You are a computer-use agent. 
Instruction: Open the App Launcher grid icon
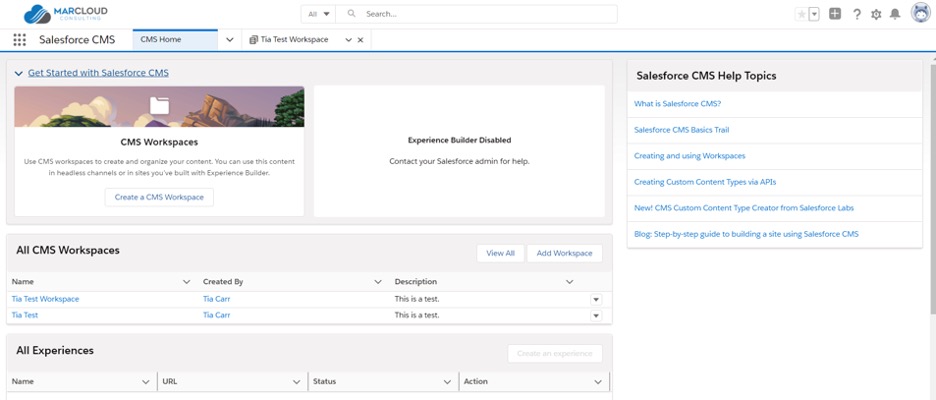(19, 40)
